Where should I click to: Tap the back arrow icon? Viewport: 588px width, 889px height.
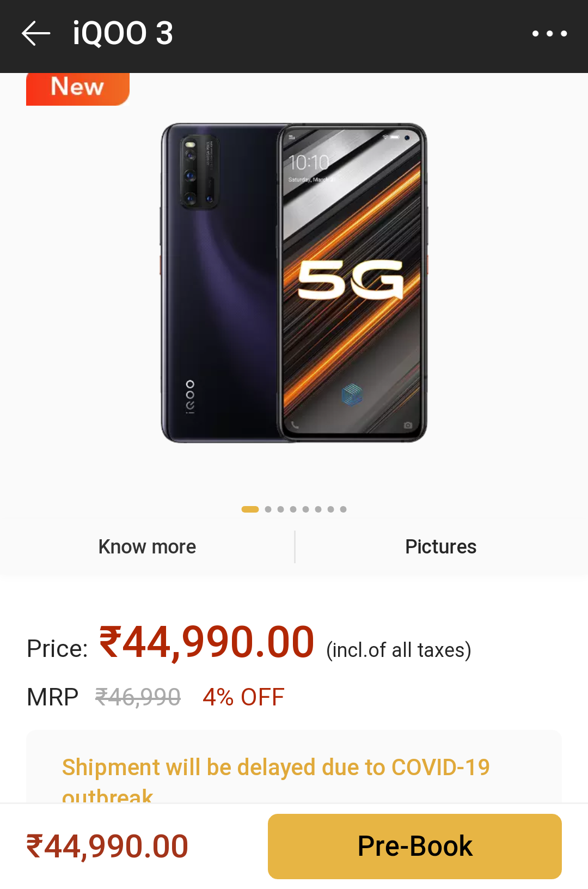click(36, 33)
